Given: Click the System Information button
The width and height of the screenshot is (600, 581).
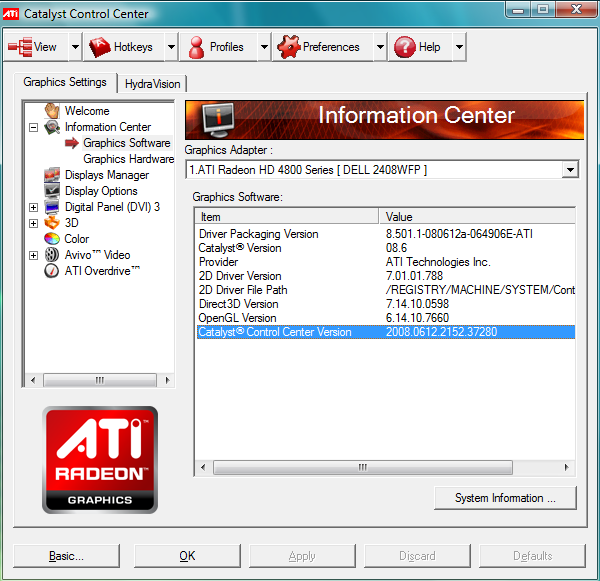Looking at the screenshot, I should click(x=505, y=498).
